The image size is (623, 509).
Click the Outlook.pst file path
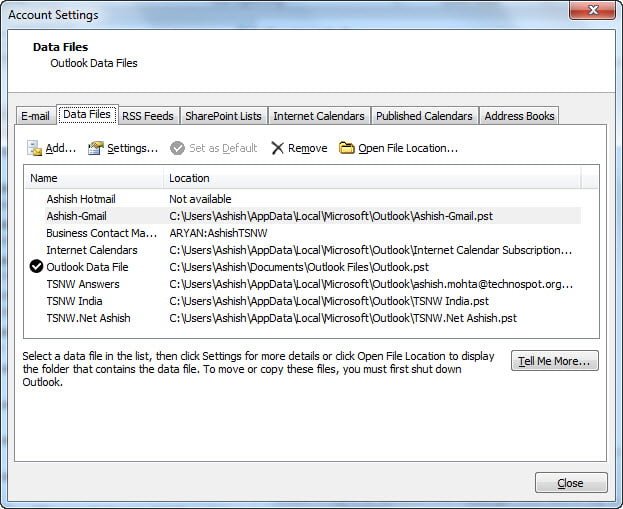(x=299, y=267)
